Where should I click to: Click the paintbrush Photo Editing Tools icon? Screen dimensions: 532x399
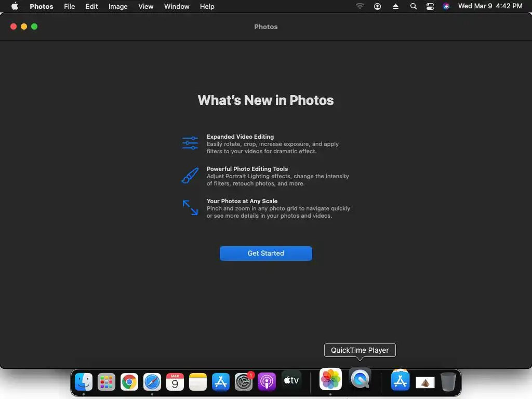point(190,176)
